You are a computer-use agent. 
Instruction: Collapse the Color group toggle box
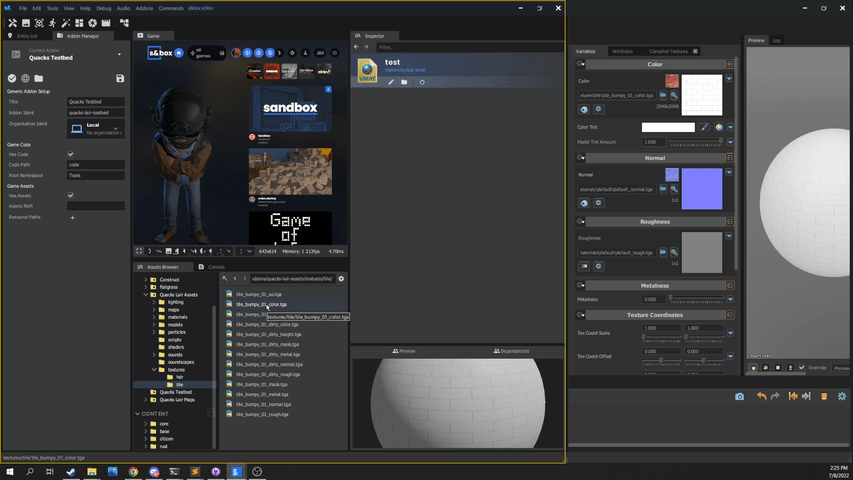pos(730,64)
